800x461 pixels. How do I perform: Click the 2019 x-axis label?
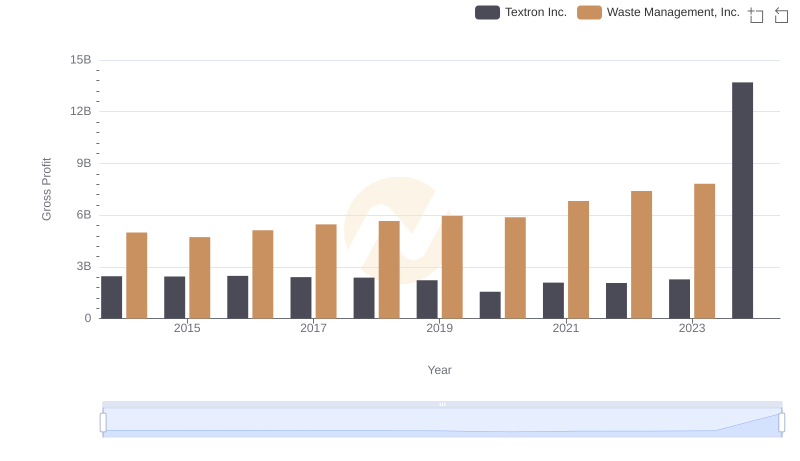pyautogui.click(x=439, y=328)
